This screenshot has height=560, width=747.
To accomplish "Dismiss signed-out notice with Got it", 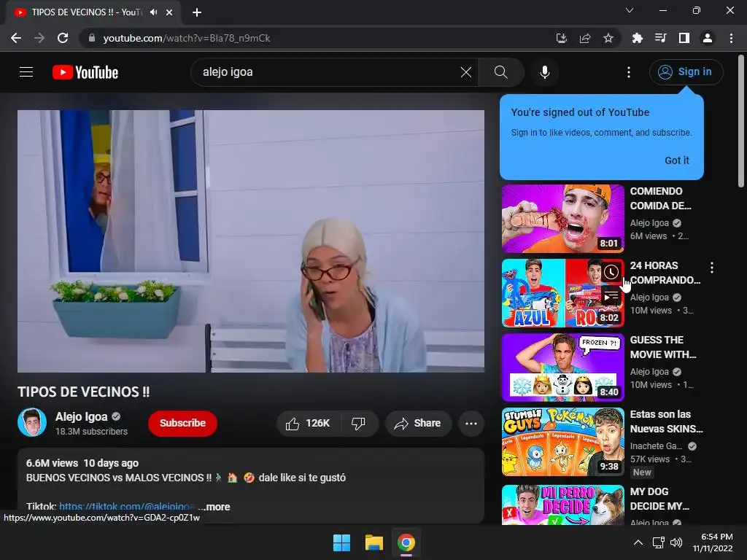I will pyautogui.click(x=676, y=160).
